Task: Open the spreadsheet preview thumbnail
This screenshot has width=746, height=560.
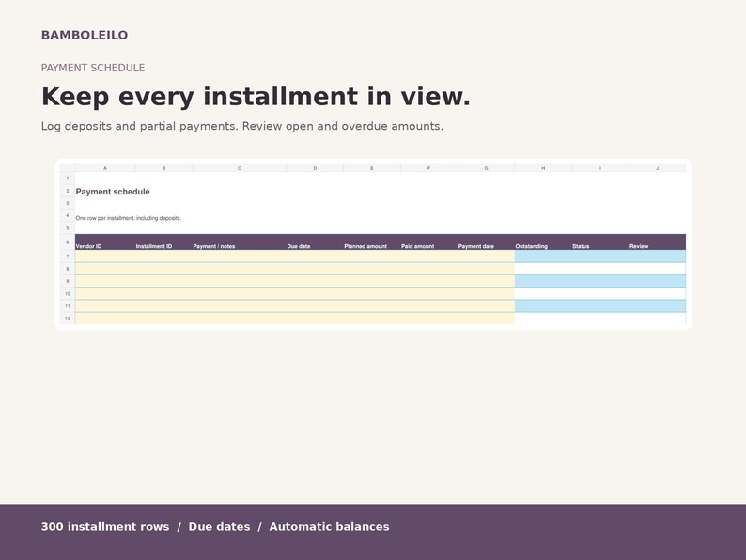Action: tap(373, 244)
